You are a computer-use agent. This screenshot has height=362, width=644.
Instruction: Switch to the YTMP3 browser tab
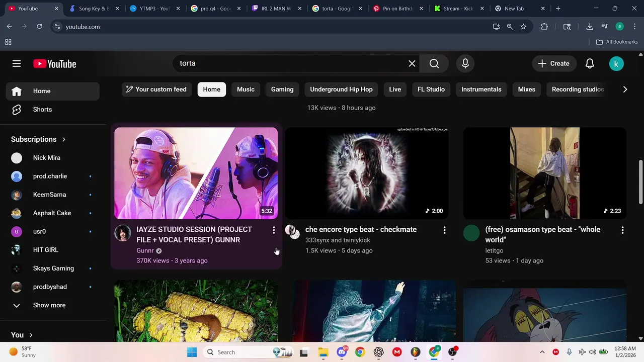154,9
